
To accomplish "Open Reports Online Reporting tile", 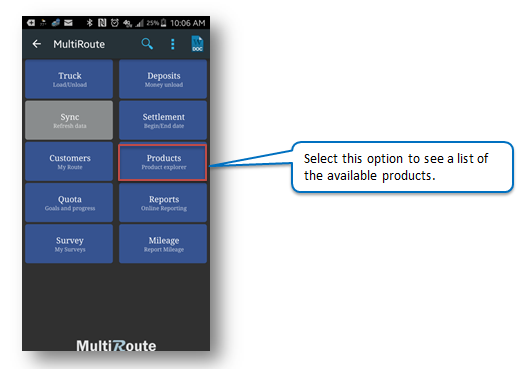I will click(x=163, y=203).
